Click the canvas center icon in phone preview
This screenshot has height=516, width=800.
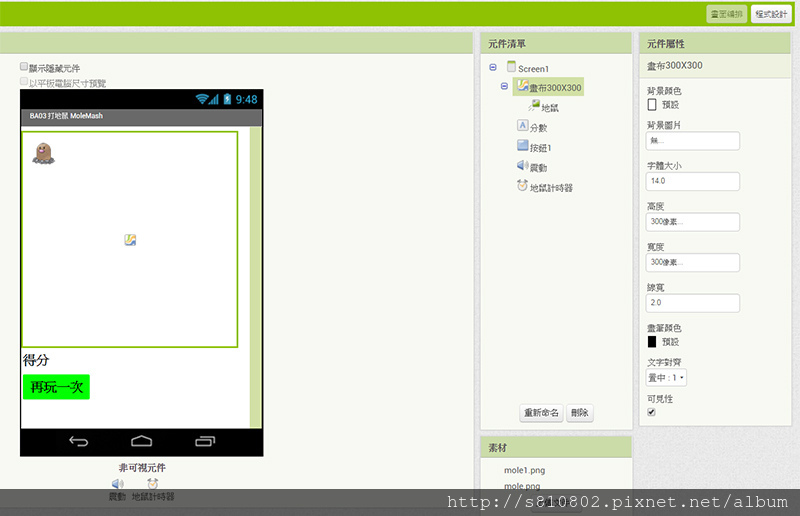click(x=130, y=239)
